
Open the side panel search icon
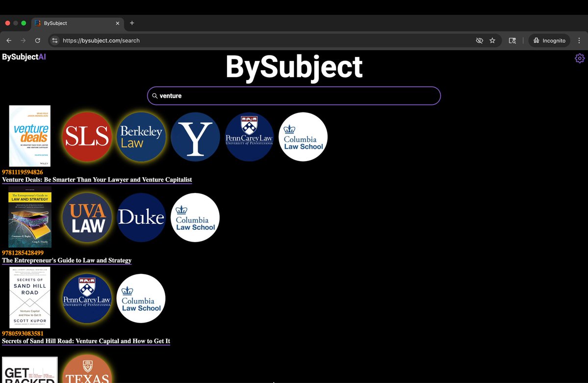tap(512, 41)
